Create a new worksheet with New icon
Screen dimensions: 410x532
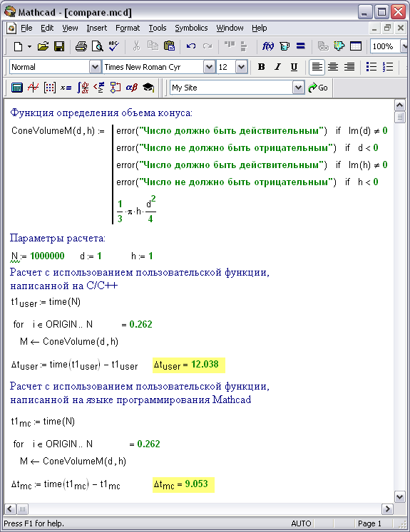tap(18, 46)
